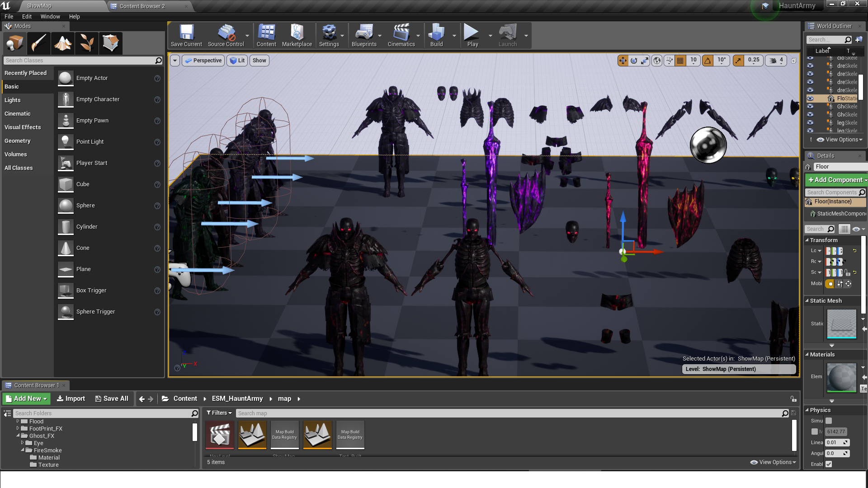Toggle grid snapping in the viewport
Viewport: 868px width, 488px height.
click(x=680, y=61)
